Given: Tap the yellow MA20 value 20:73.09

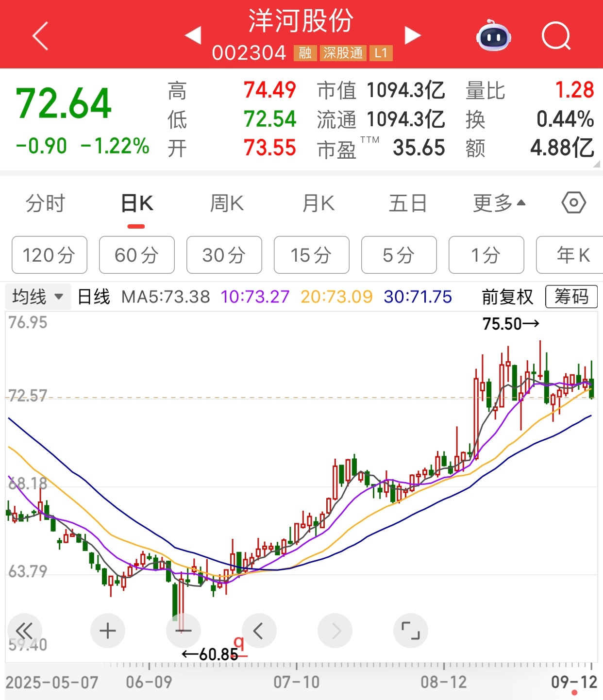Looking at the screenshot, I should coord(336,296).
